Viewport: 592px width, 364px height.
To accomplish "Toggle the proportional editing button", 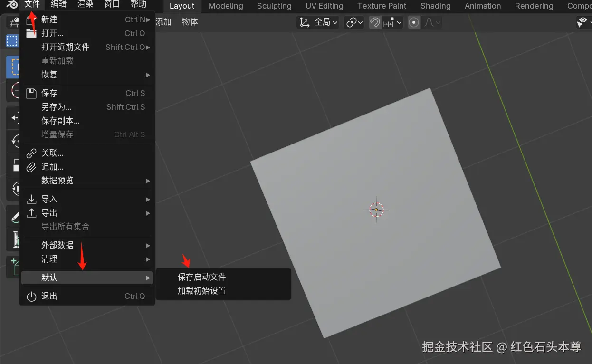I will click(414, 22).
